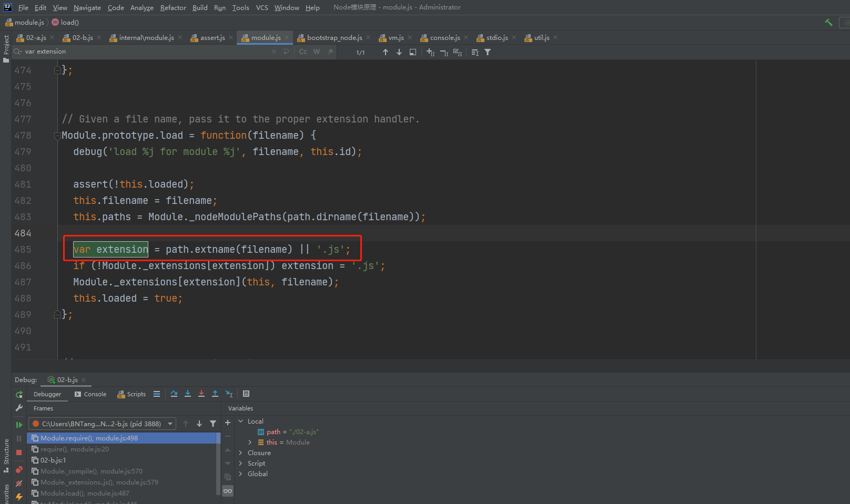850x504 pixels.
Task: Rerun the 02-b.js debug session
Action: [19, 394]
